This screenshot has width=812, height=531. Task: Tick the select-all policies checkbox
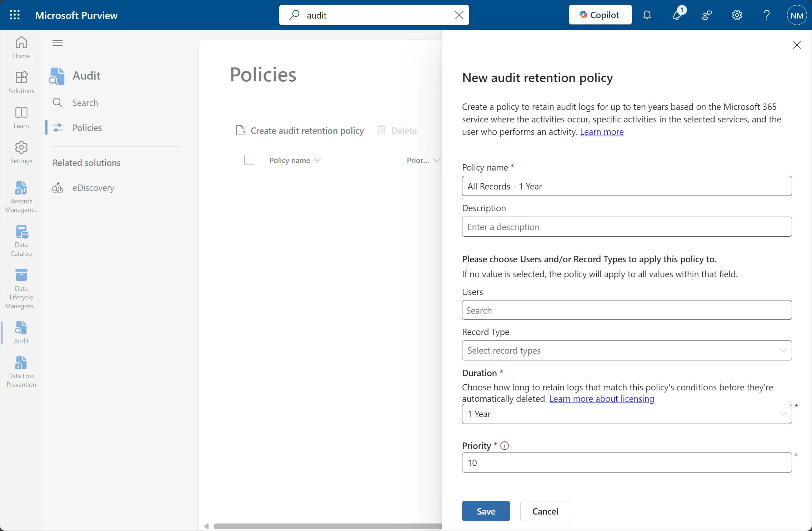point(249,160)
